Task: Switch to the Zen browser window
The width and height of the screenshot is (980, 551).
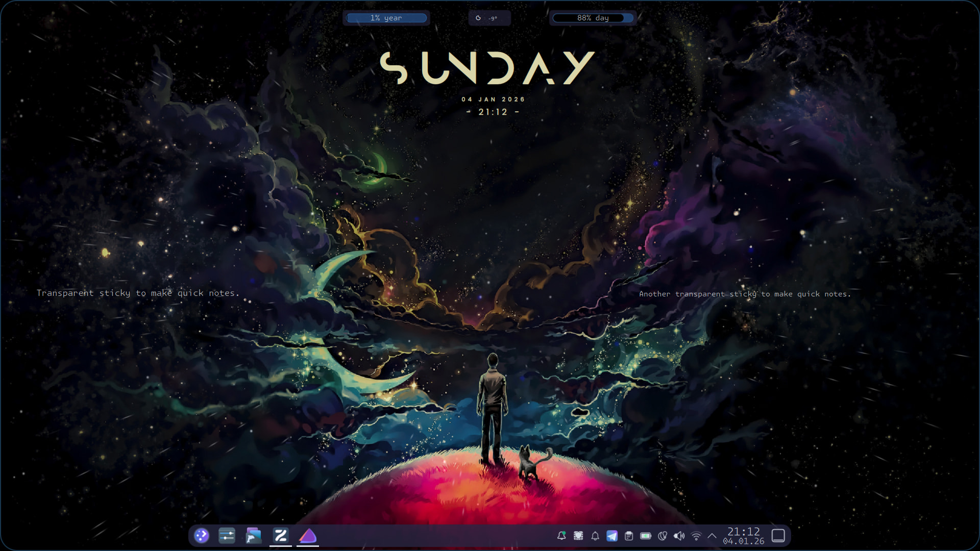Action: point(281,536)
